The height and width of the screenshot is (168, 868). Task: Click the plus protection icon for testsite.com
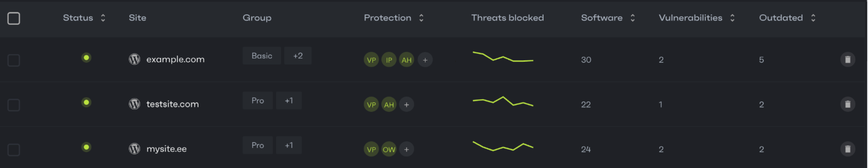tap(406, 104)
